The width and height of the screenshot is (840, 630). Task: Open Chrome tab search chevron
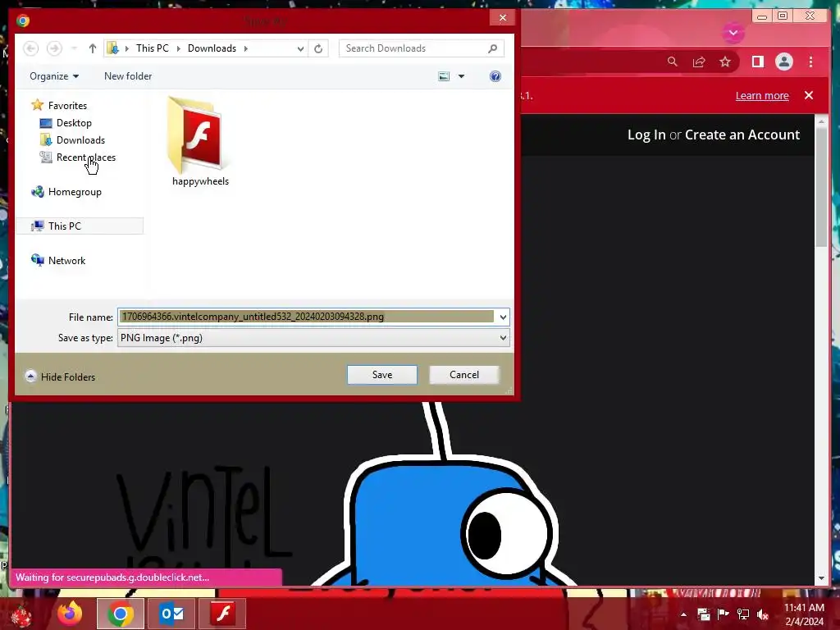[x=733, y=33]
